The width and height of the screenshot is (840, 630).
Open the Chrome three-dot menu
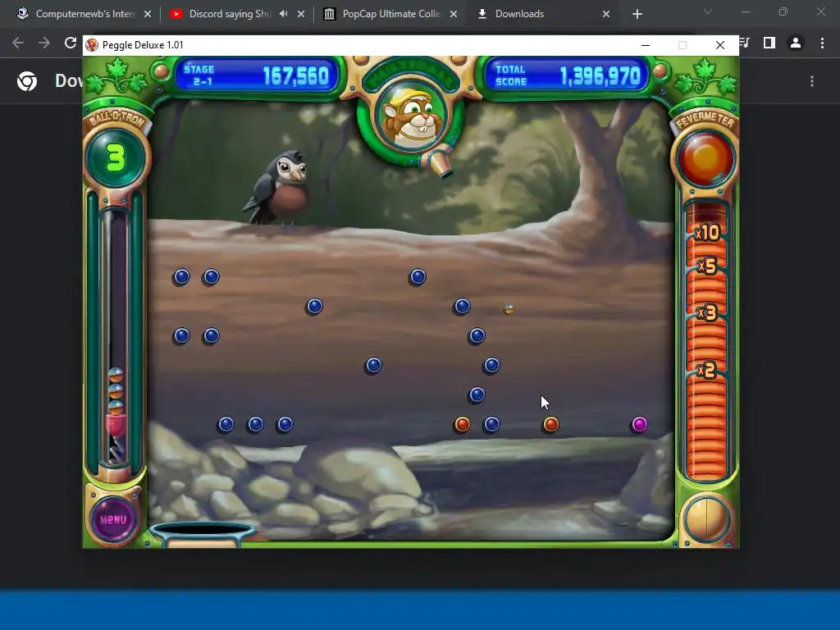pos(822,43)
